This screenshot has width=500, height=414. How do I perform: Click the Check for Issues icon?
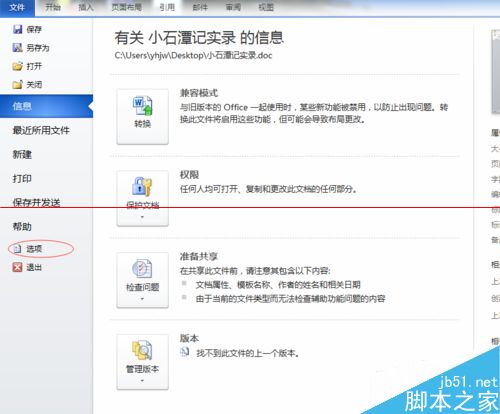[x=142, y=269]
